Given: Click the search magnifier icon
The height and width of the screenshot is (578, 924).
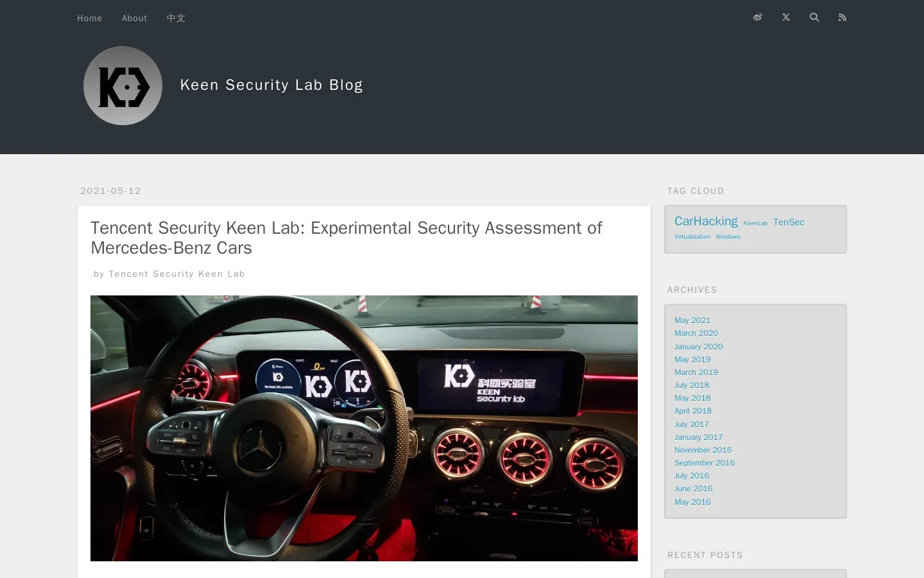Looking at the screenshot, I should click(814, 17).
